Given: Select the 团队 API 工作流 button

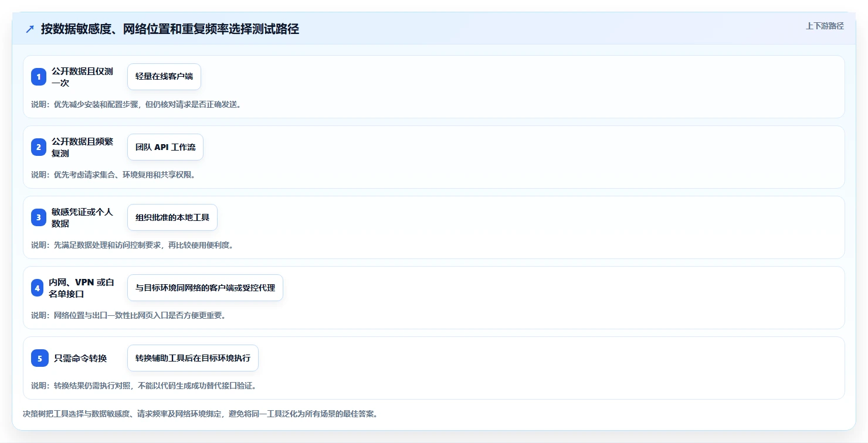Looking at the screenshot, I should click(x=165, y=147).
